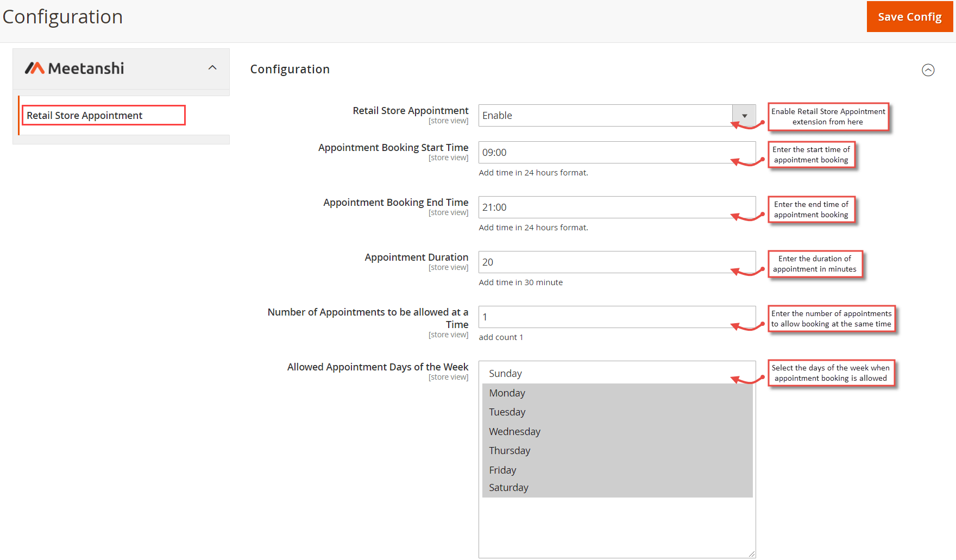Select Friday from the days list
Image resolution: width=956 pixels, height=560 pixels.
pos(502,469)
